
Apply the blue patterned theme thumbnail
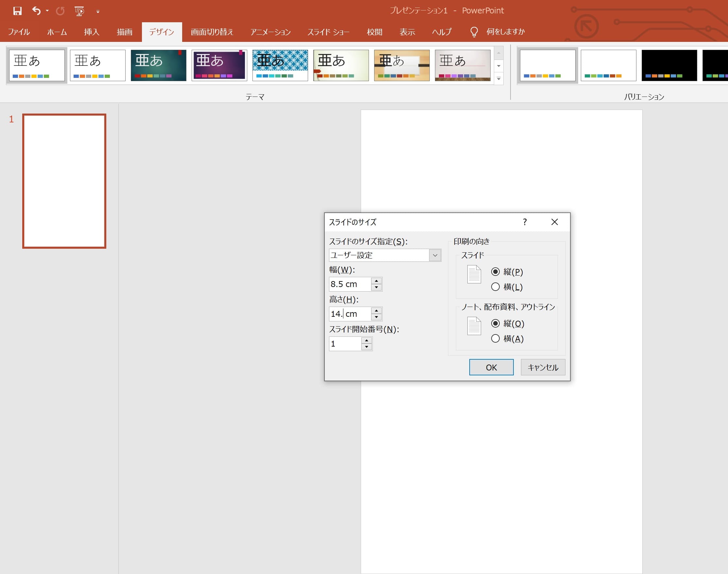click(280, 65)
